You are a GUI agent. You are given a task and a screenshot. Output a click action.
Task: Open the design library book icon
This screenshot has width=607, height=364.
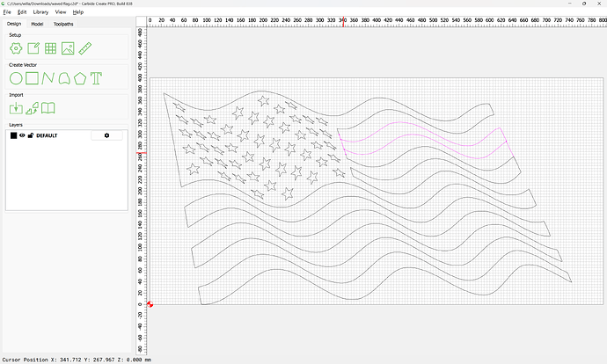(x=48, y=108)
